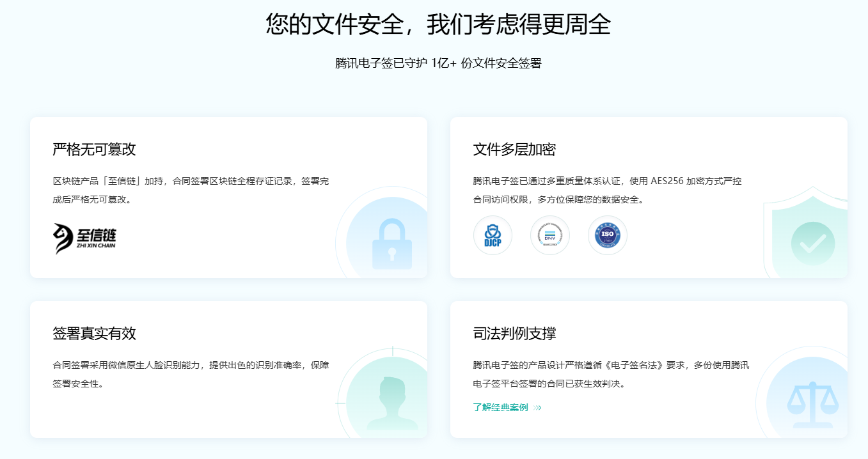Click the 签署真实有效 card title
Image resolution: width=868 pixels, height=459 pixels.
tap(94, 334)
